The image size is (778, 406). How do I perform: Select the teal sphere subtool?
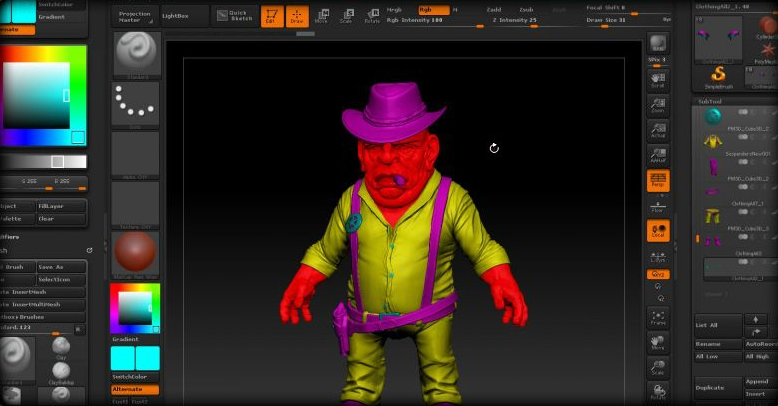point(713,116)
